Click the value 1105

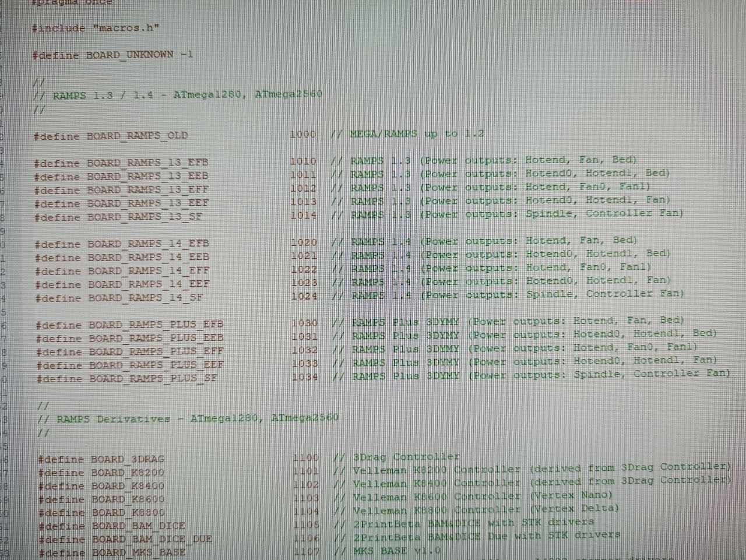307,524
